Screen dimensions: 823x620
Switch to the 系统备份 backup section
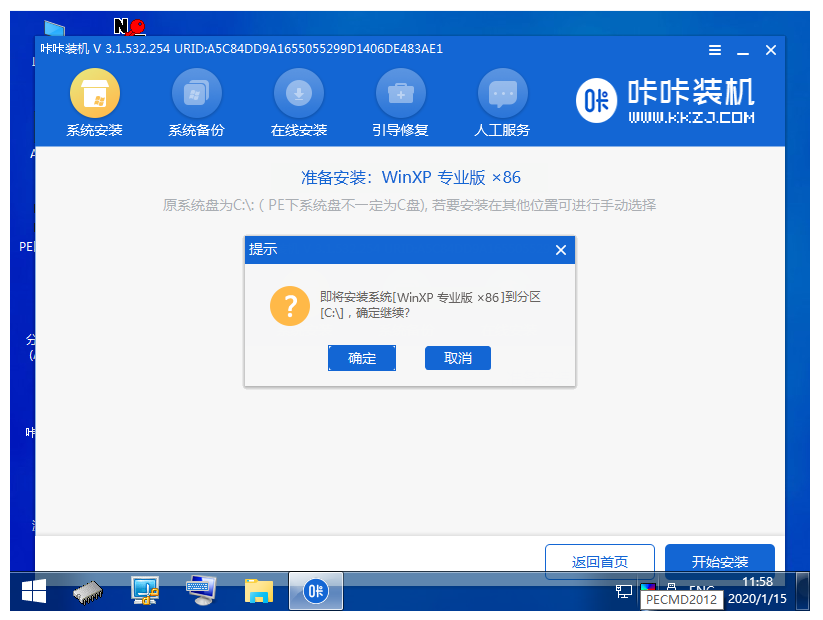coord(196,104)
